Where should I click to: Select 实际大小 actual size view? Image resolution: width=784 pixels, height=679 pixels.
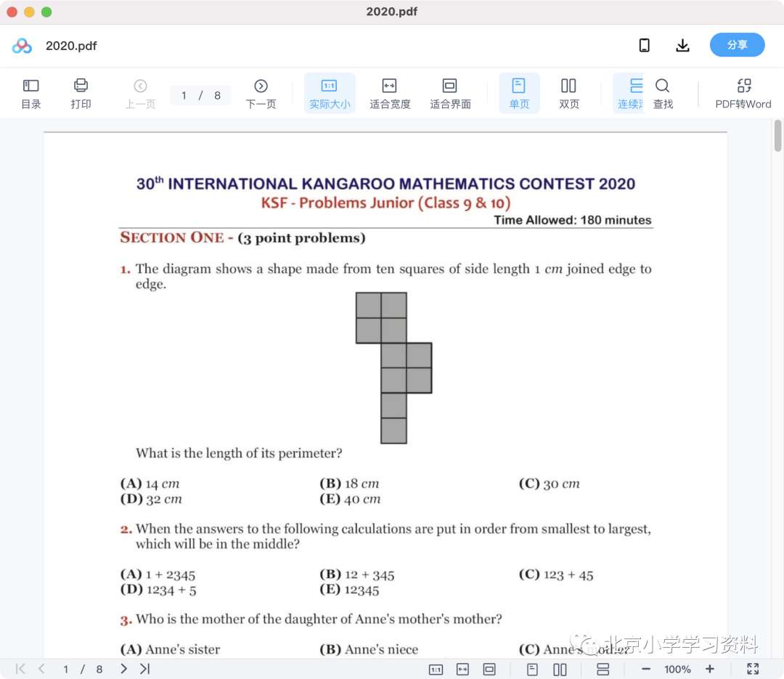pyautogui.click(x=330, y=94)
